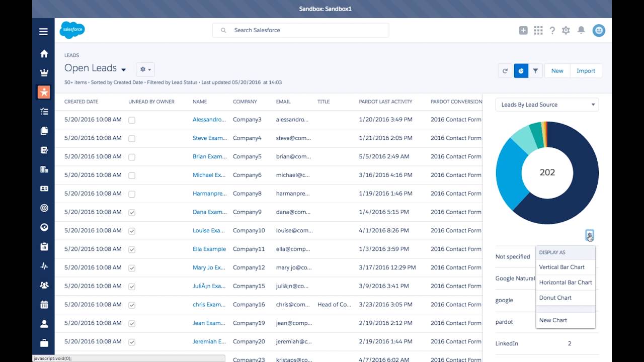Sort by Pardot Last Activity column

[x=385, y=102]
